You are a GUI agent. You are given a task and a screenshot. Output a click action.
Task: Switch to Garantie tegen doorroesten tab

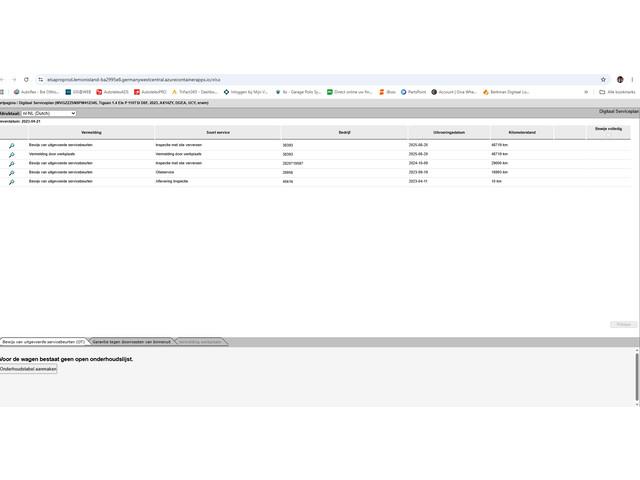131,342
